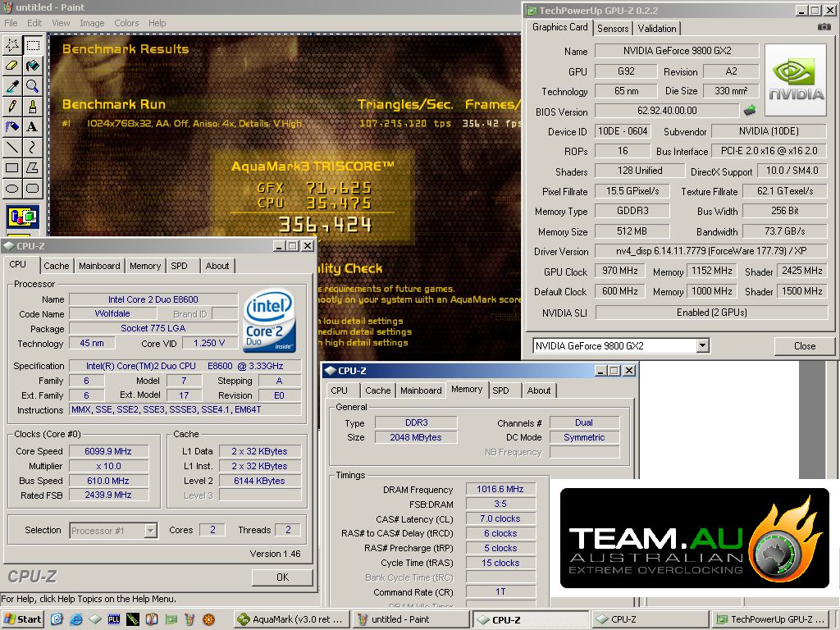Open Internet Explorer from quick launch
This screenshot has height=630, width=840.
[x=76, y=619]
